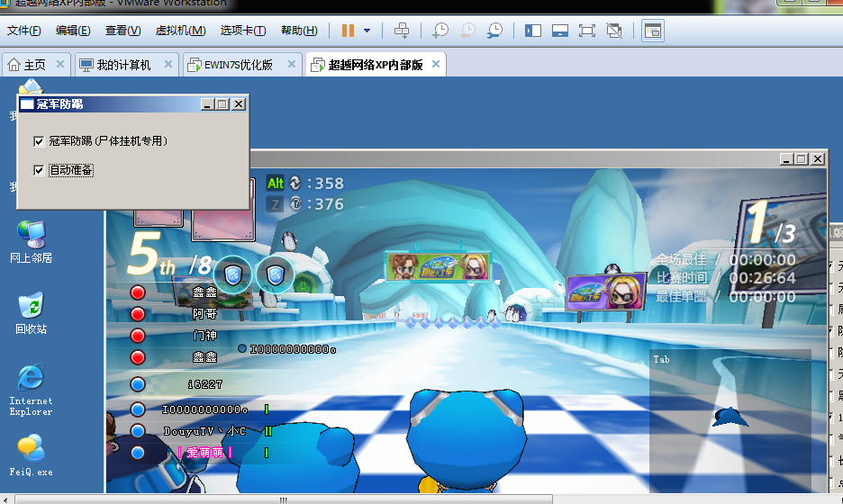Image resolution: width=843 pixels, height=504 pixels.
Task: Close the 超越网络XP内部版 tab
Action: pos(436,64)
